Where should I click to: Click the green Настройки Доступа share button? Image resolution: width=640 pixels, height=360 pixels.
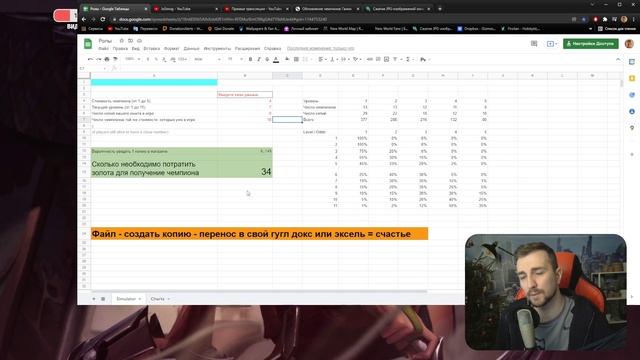(x=591, y=44)
